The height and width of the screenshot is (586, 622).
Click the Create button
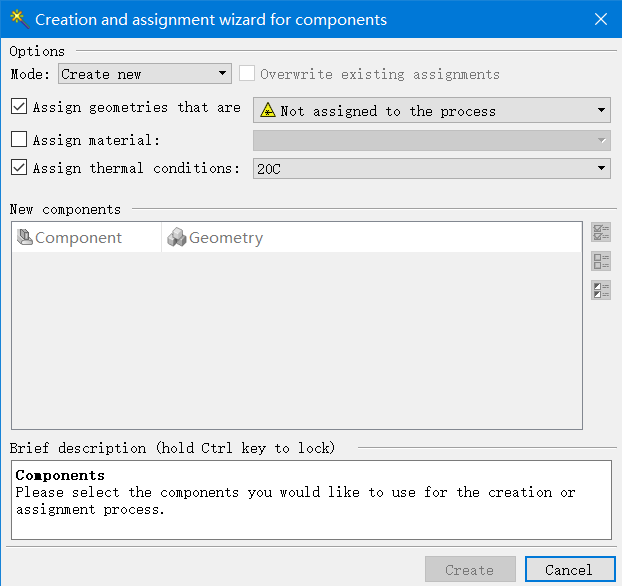point(470,570)
